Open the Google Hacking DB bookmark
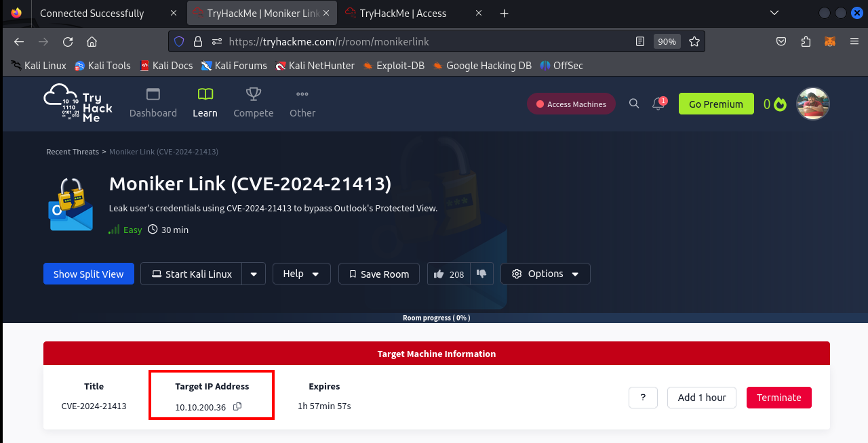868x443 pixels. 482,66
